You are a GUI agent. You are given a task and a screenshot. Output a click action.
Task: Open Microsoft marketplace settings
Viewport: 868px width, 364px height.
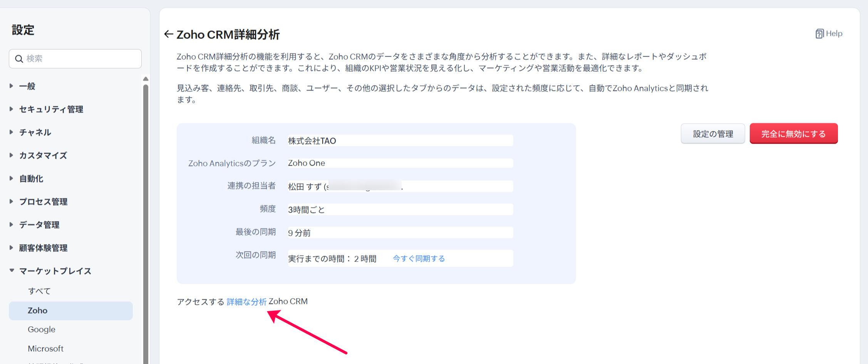(45, 349)
